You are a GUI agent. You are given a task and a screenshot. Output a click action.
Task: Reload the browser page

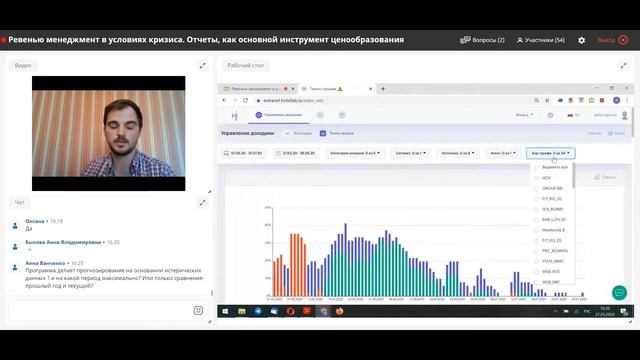[x=245, y=100]
